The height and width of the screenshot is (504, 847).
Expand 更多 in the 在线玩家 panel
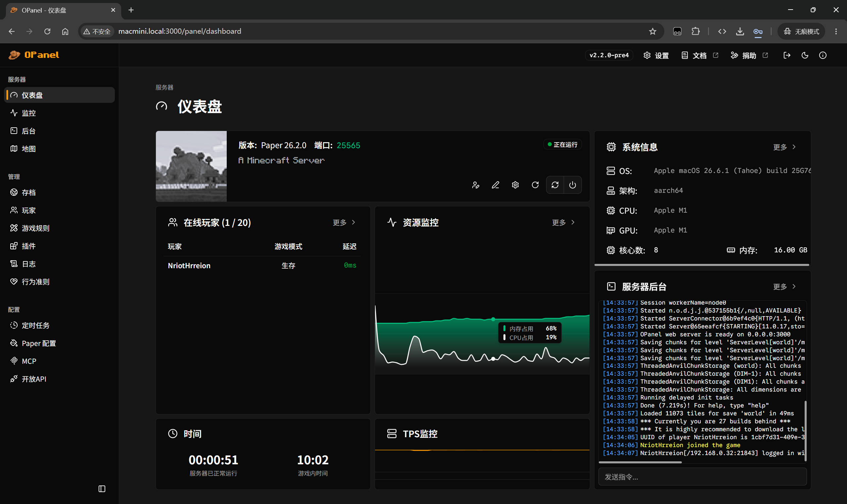click(x=344, y=223)
